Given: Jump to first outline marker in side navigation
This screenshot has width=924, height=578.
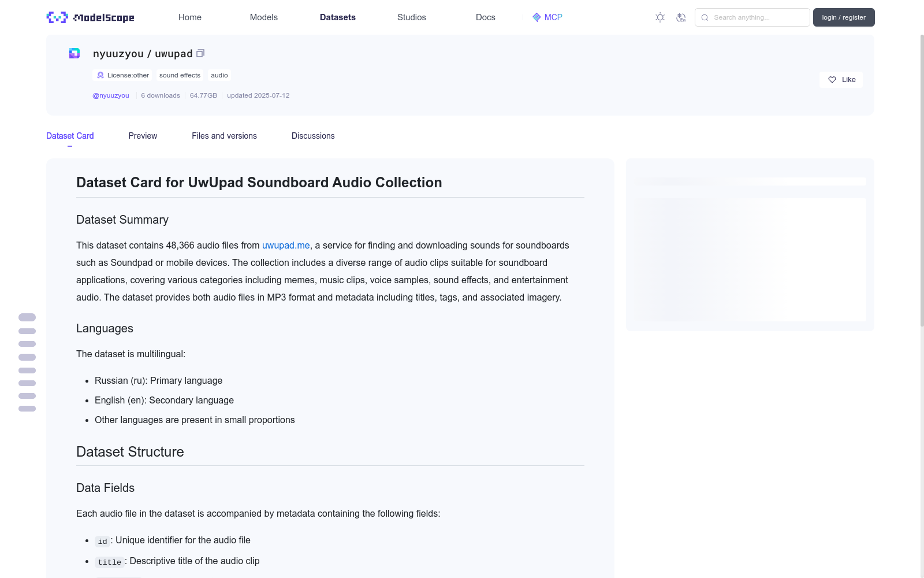Looking at the screenshot, I should 27,317.
